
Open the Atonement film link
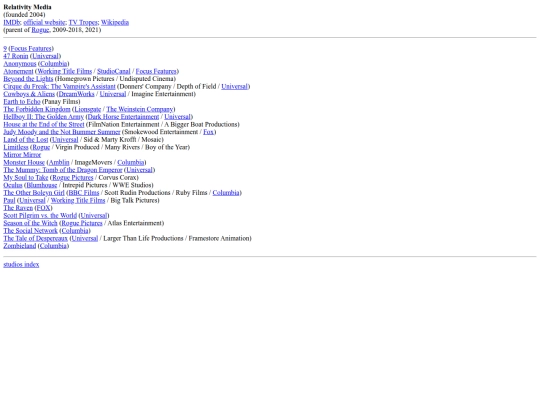pos(18,71)
